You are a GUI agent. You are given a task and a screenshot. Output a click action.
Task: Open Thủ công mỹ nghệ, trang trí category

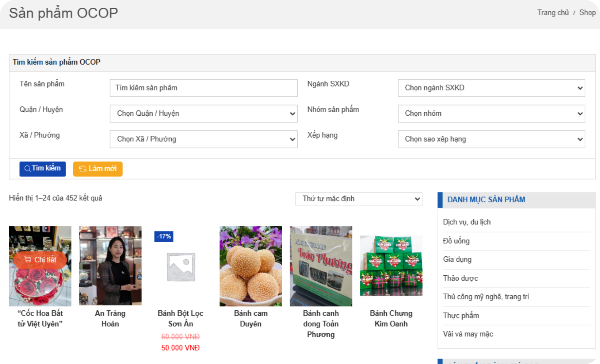(486, 297)
